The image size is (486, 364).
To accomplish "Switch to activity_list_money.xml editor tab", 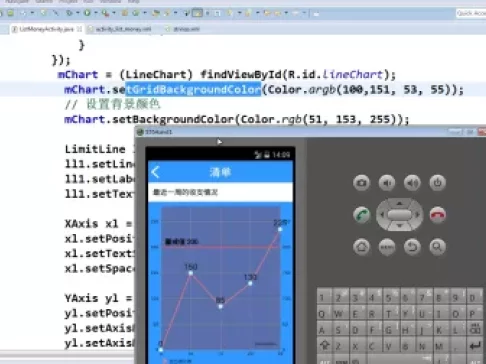I will coord(120,29).
